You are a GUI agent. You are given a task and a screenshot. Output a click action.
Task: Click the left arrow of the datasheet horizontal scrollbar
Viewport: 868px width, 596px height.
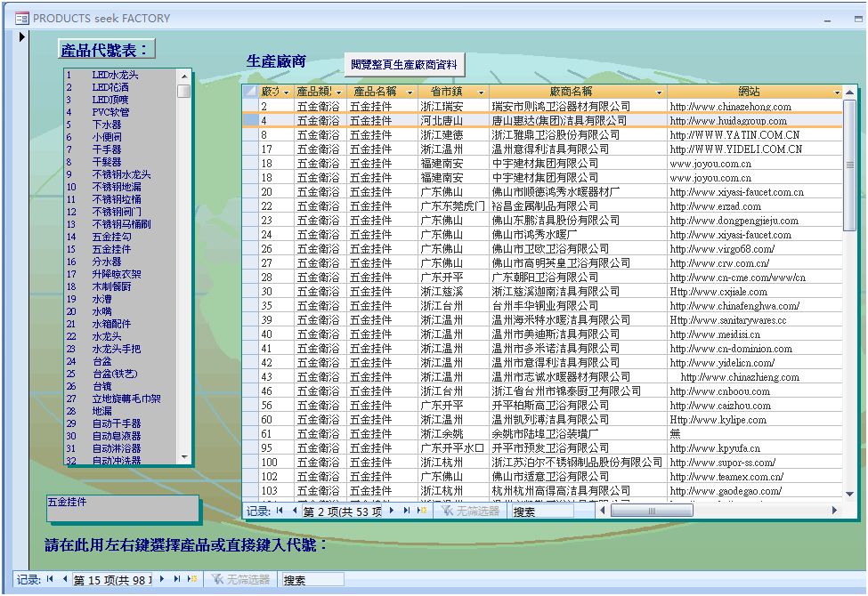603,511
